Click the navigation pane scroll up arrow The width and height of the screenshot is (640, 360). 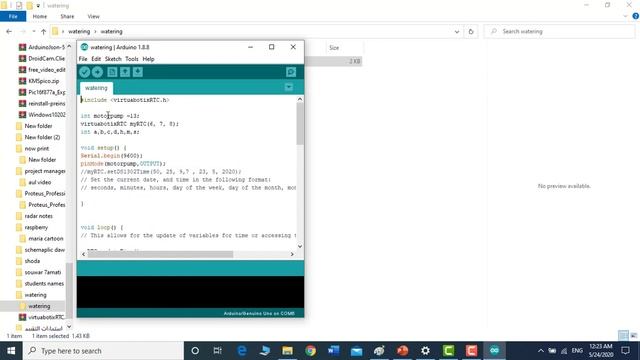click(69, 47)
